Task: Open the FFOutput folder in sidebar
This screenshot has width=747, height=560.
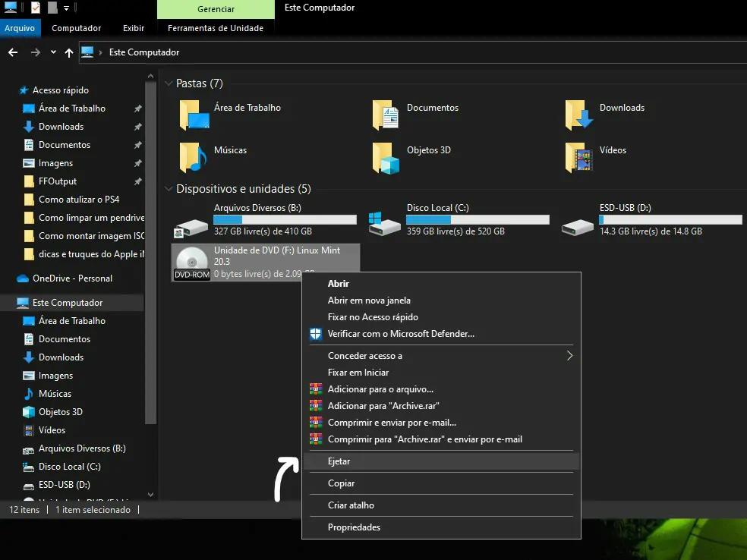Action: click(x=58, y=181)
